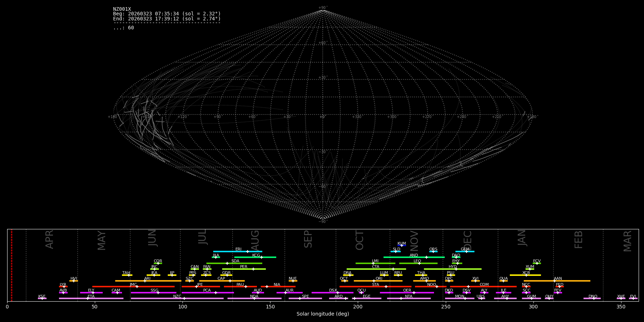Click the 'Solar longitude (deg)' axis title

323,314
